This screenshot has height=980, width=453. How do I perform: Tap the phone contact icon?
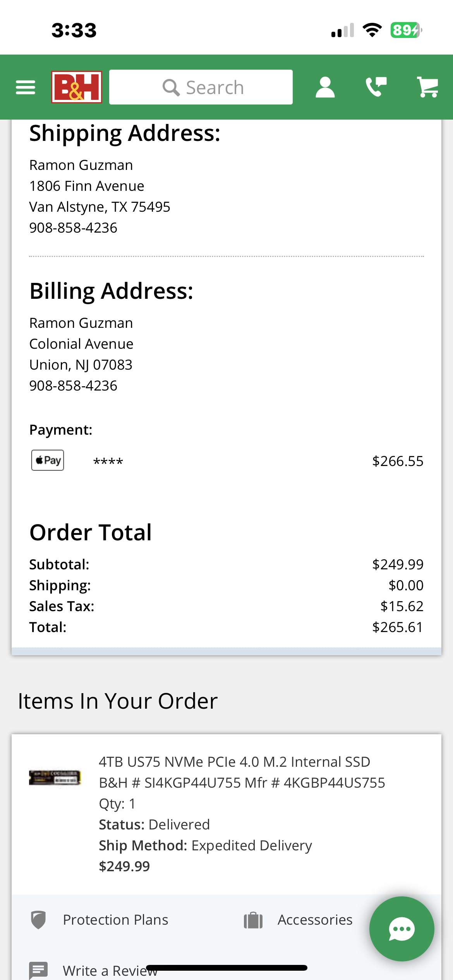(x=376, y=87)
